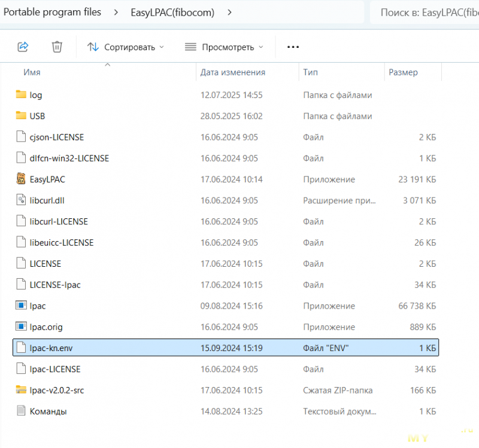Viewport: 479px width, 448px height.
Task: Sort by the Дата изменения column header
Action: tap(233, 72)
